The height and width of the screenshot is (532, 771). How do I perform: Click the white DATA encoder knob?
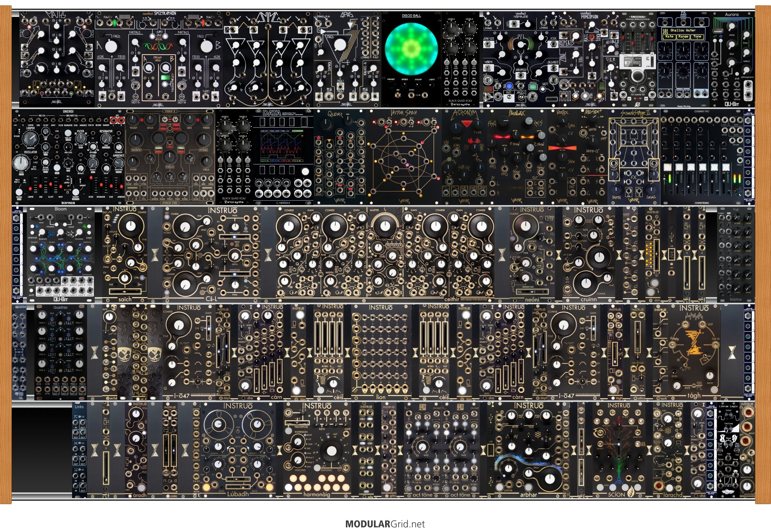pyautogui.click(x=305, y=172)
